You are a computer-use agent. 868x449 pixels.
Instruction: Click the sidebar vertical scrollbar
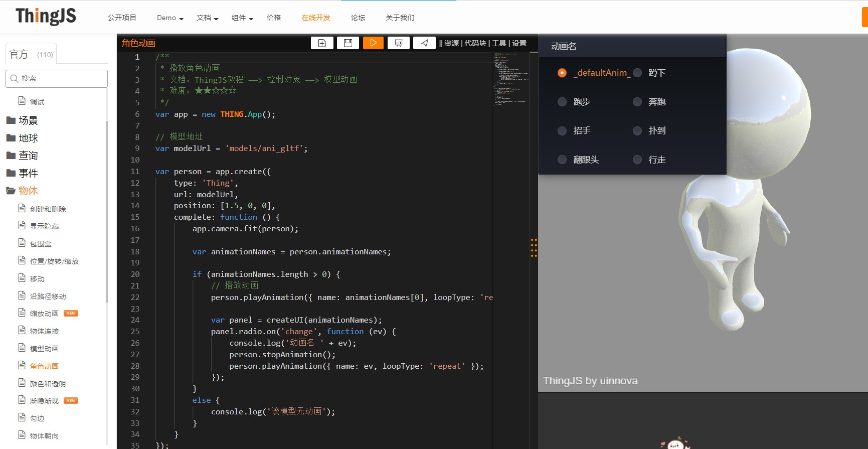click(106, 211)
